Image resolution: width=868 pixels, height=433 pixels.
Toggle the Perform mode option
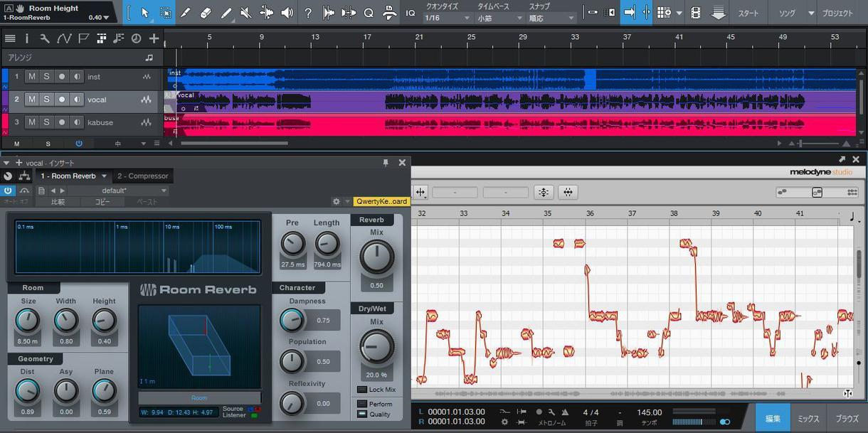tap(362, 404)
